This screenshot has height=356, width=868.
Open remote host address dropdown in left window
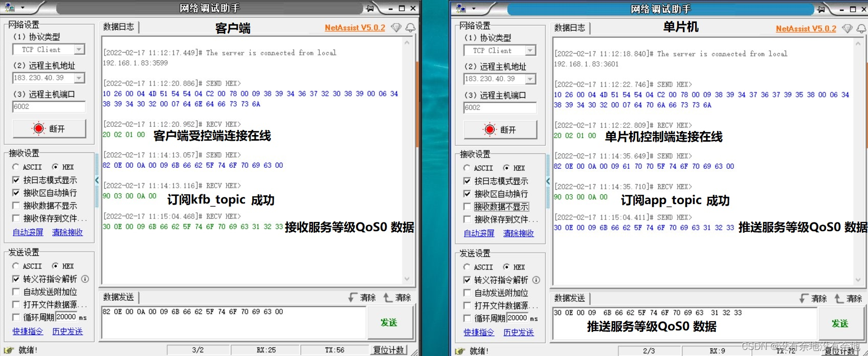[79, 78]
